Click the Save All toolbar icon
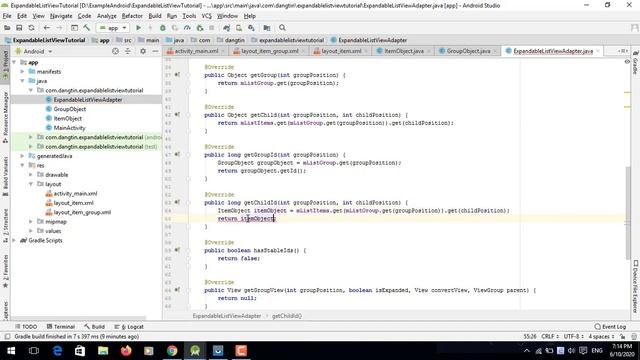 point(19,28)
